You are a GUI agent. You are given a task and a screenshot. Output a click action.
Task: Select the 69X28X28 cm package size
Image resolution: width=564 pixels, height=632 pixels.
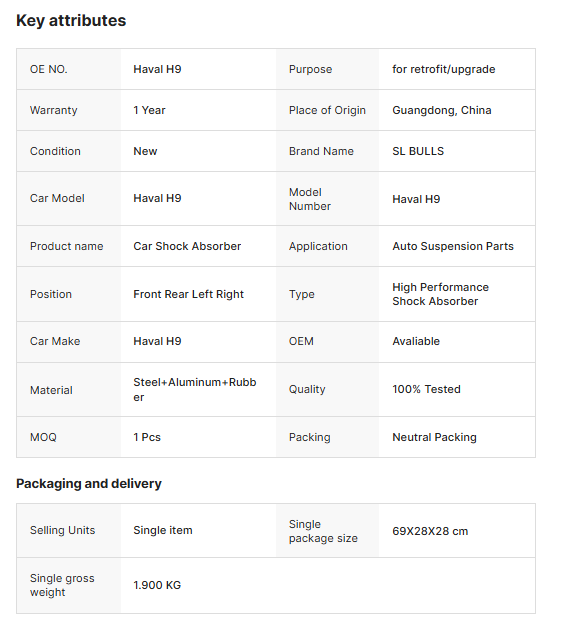(x=430, y=531)
